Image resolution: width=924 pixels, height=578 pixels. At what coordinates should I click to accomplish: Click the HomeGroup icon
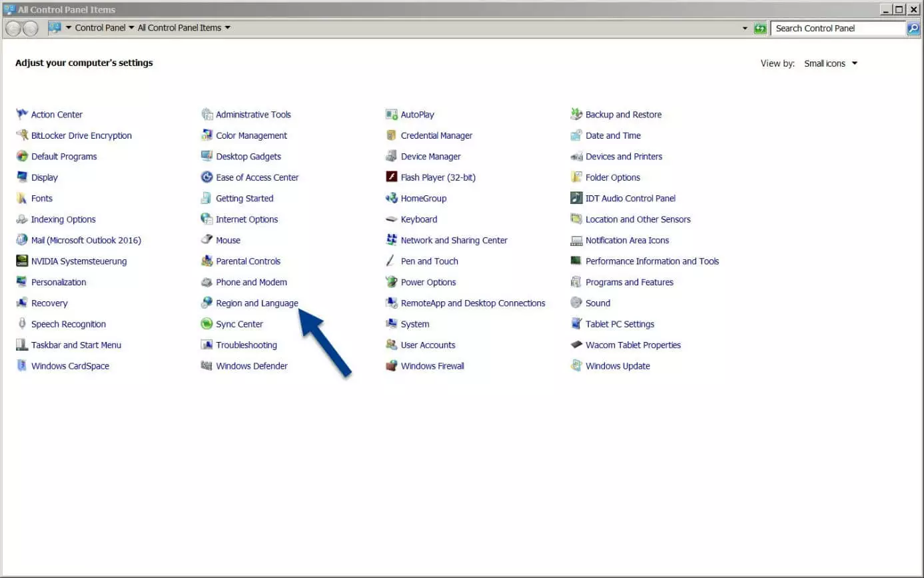[x=392, y=199]
